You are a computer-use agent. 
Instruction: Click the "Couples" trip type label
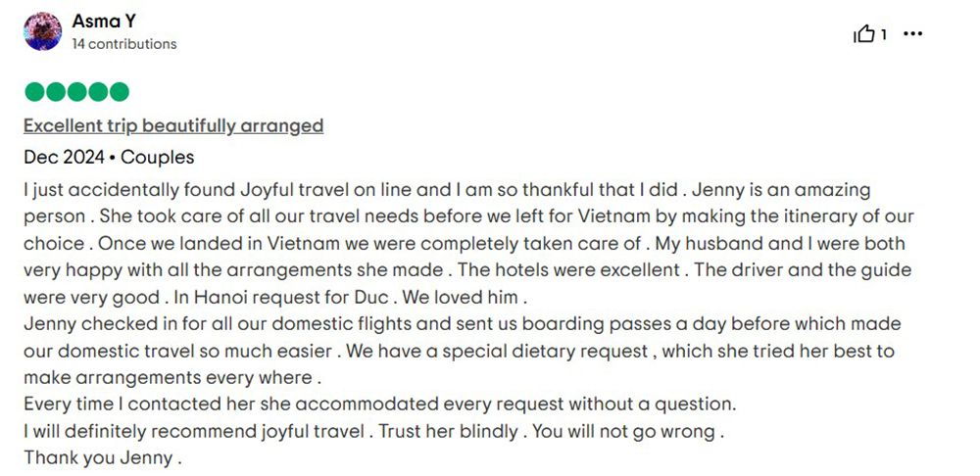(x=158, y=158)
